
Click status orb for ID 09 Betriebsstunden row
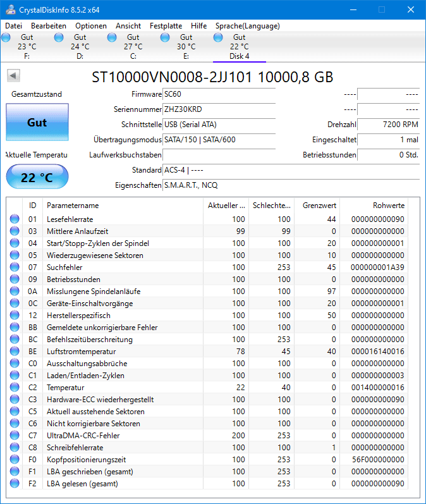(x=15, y=279)
